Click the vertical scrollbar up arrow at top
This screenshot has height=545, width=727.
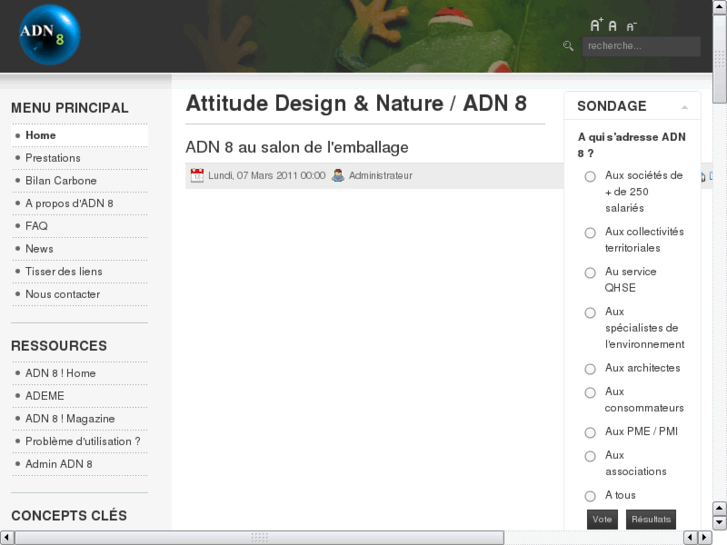pos(720,7)
